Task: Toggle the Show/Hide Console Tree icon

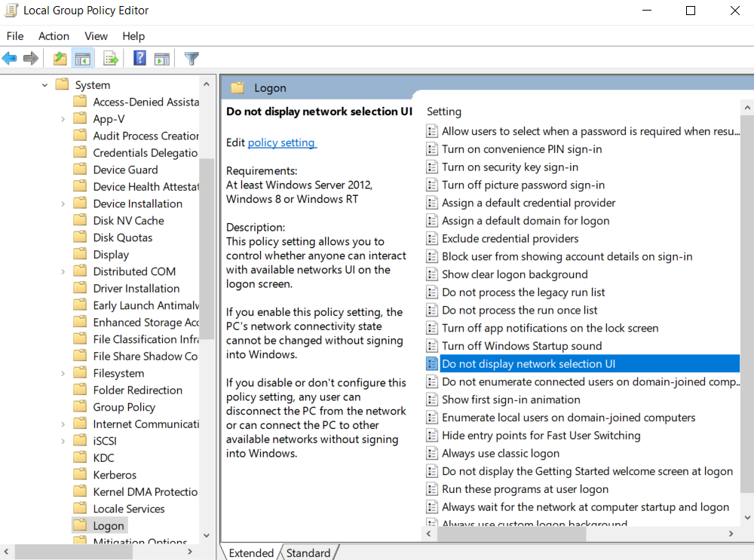Action: [x=83, y=58]
